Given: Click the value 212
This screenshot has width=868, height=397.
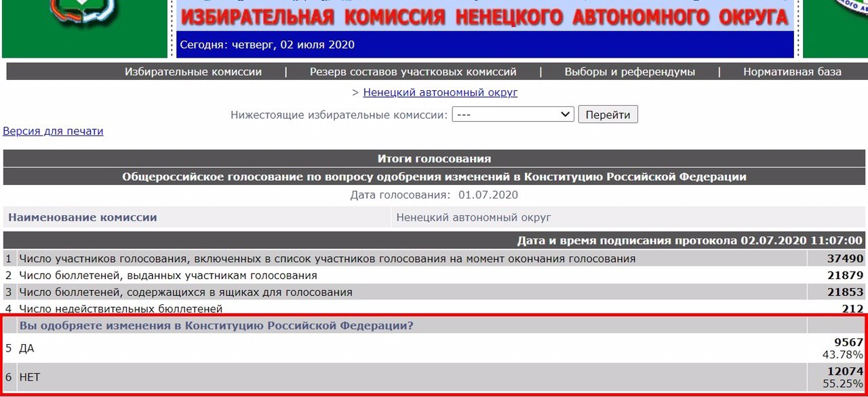Looking at the screenshot, I should point(853,309).
